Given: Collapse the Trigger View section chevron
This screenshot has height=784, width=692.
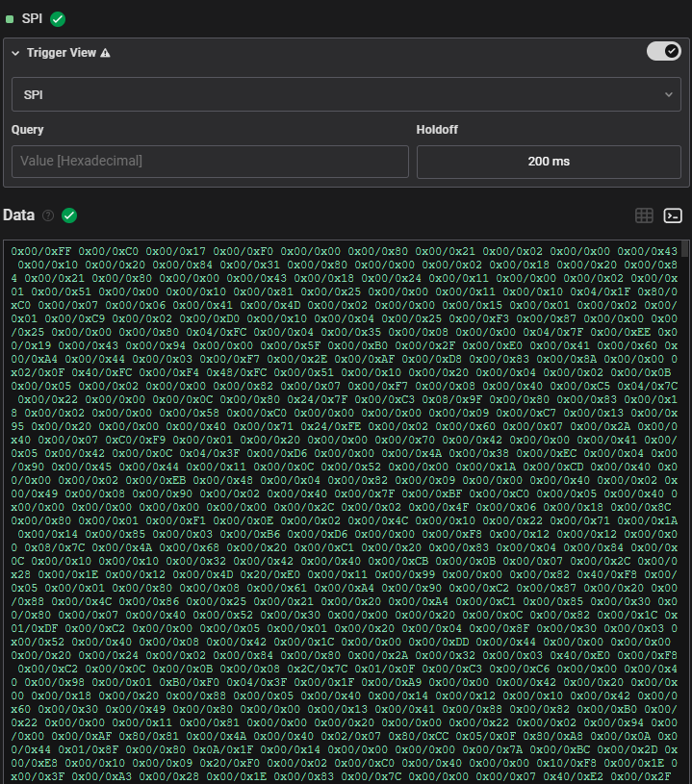Looking at the screenshot, I should point(16,53).
